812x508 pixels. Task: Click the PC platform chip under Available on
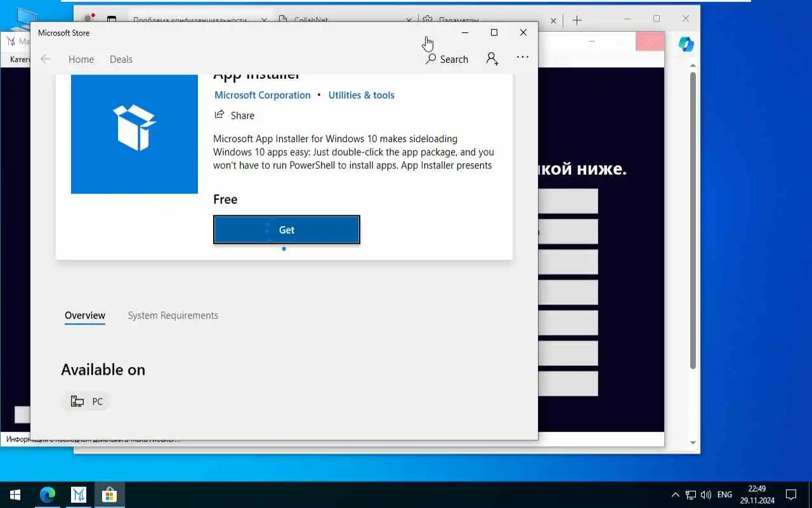pyautogui.click(x=87, y=401)
